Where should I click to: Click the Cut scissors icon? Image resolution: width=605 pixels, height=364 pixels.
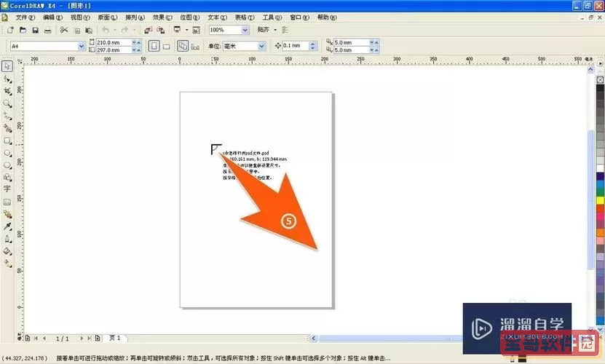click(64, 30)
